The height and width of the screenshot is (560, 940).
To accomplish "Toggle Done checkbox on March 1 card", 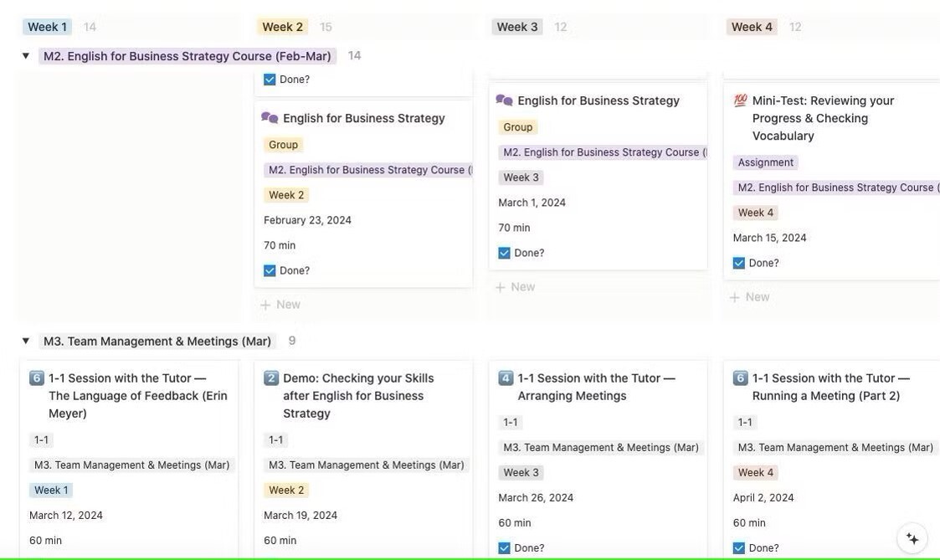I will [x=504, y=253].
